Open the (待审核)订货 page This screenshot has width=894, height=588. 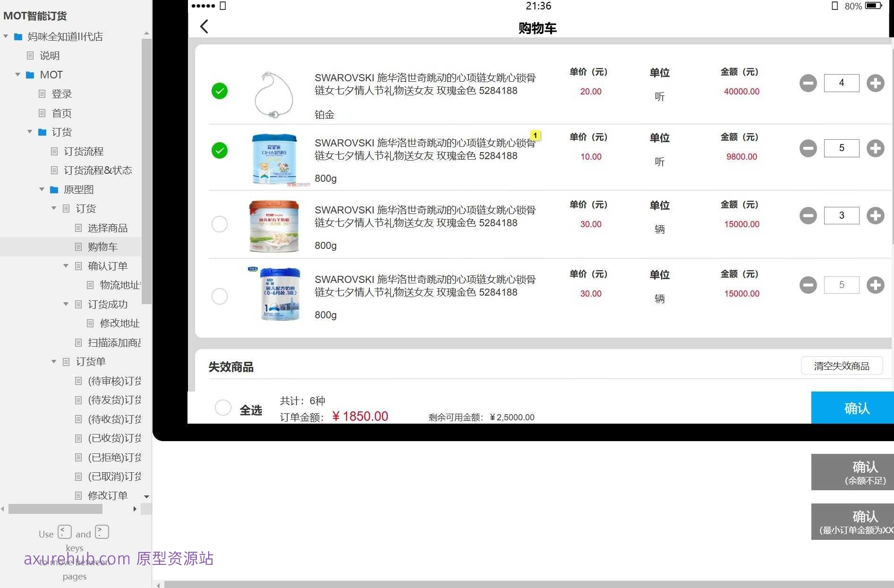[x=114, y=381]
